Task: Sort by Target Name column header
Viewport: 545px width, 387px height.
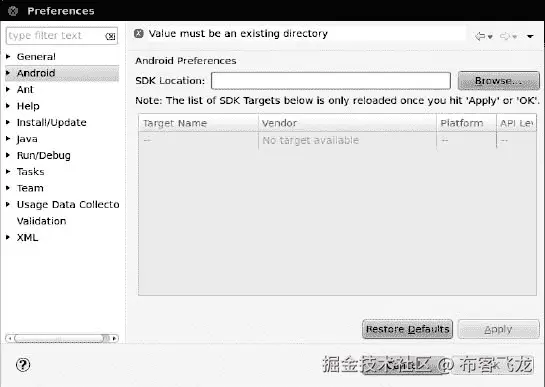Action: click(198, 123)
